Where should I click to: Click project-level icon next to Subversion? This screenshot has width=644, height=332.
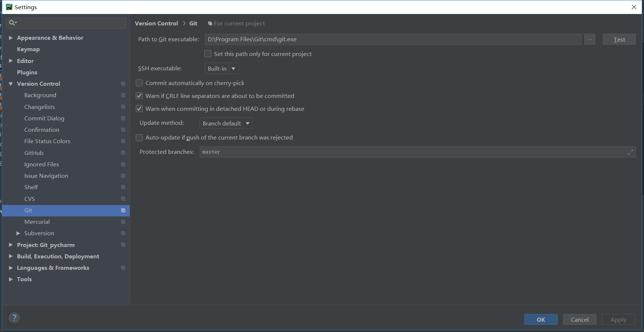[123, 233]
